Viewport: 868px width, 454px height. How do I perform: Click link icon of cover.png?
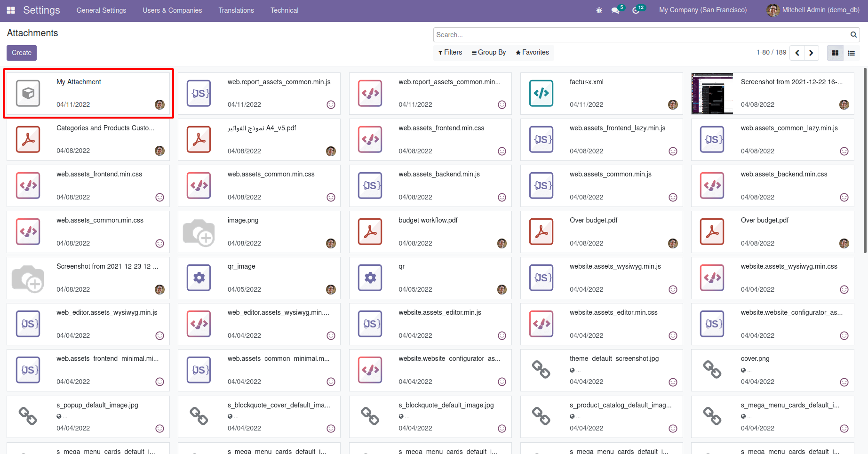point(712,369)
